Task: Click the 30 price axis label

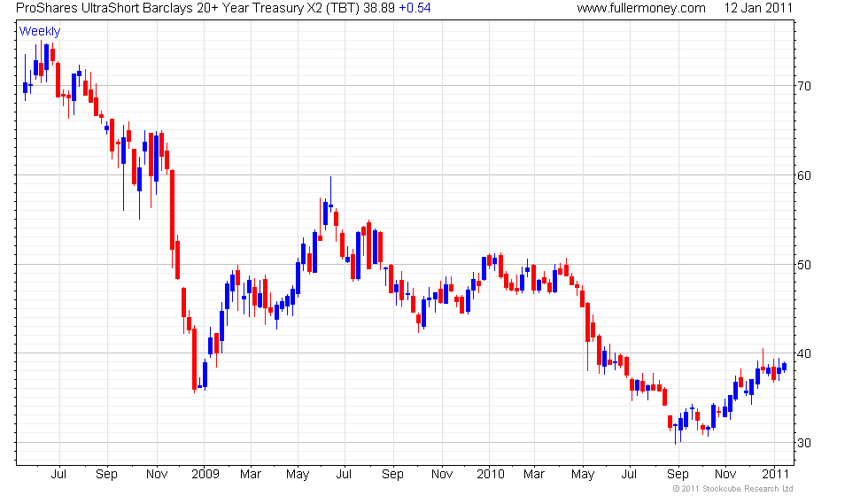Action: coord(804,443)
